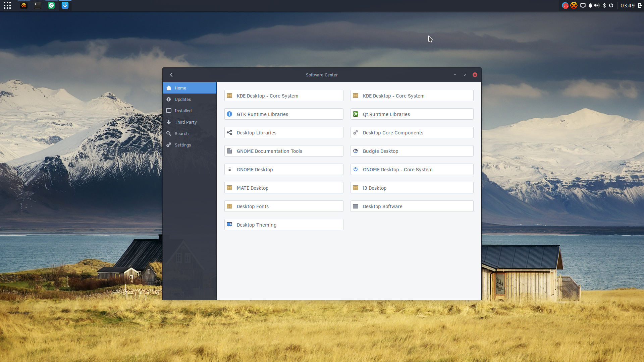
Task: Browse the Desktop Fonts category
Action: point(284,206)
